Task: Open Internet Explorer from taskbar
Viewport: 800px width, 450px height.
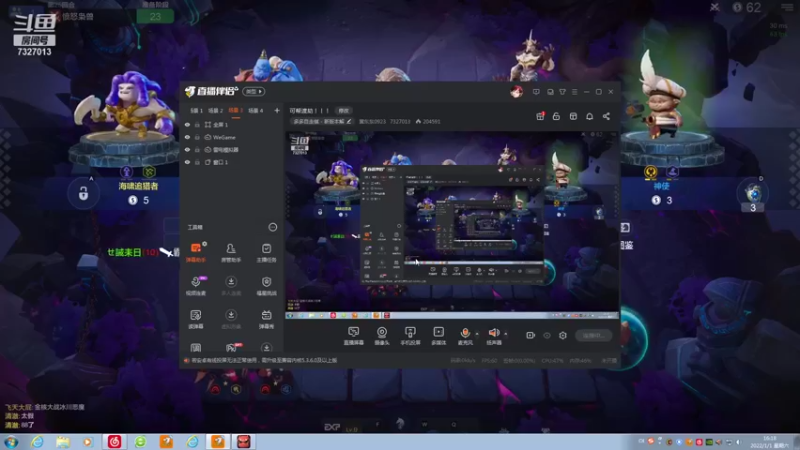Action: [37, 442]
